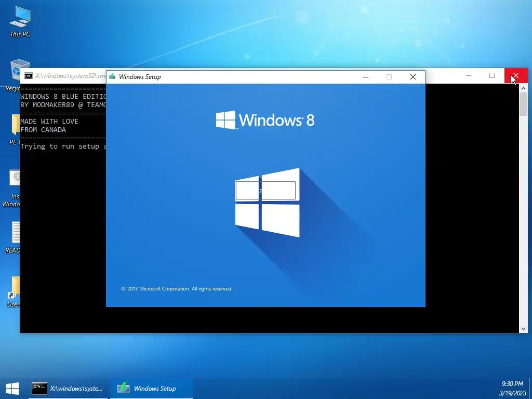Select the Recycle Bin desktop icon

pos(13,75)
